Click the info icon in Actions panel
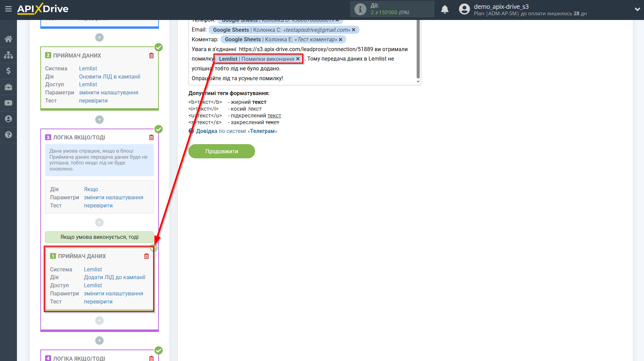644x361 pixels. (x=360, y=9)
